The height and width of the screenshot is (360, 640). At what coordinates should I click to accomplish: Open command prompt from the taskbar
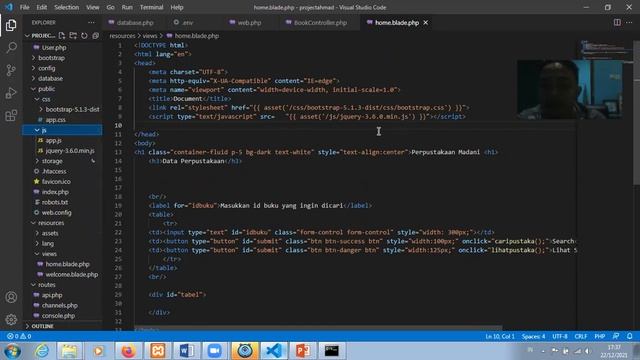click(331, 351)
